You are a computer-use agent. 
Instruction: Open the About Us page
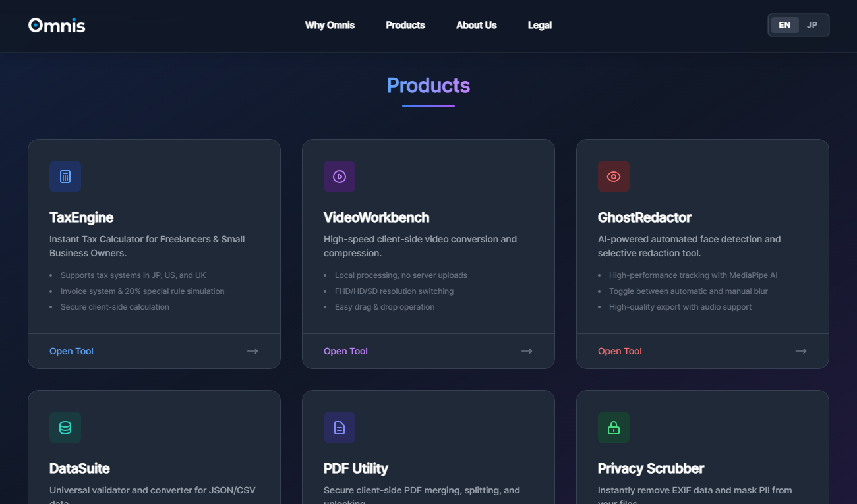[476, 25]
